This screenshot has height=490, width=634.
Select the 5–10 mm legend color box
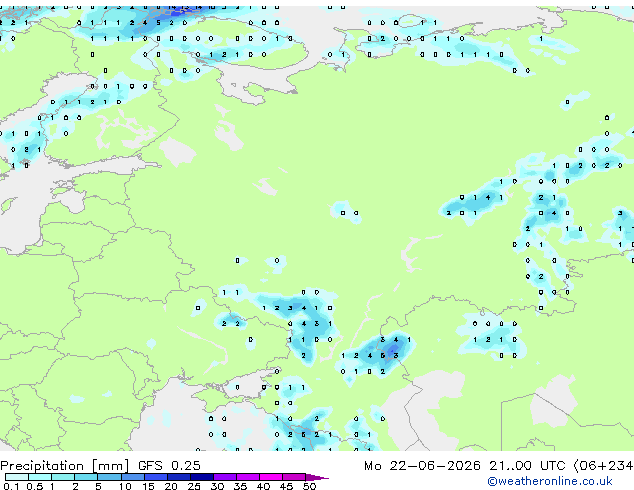pyautogui.click(x=109, y=477)
